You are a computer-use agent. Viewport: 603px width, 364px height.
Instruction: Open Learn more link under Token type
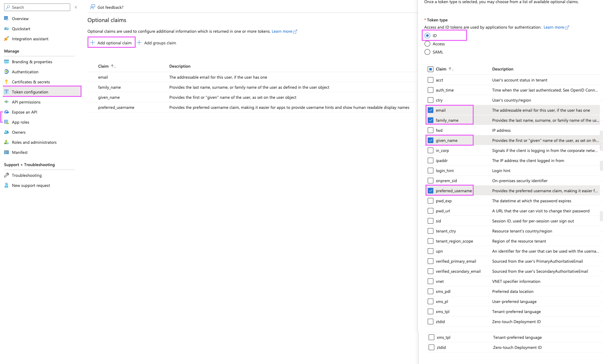coord(556,27)
